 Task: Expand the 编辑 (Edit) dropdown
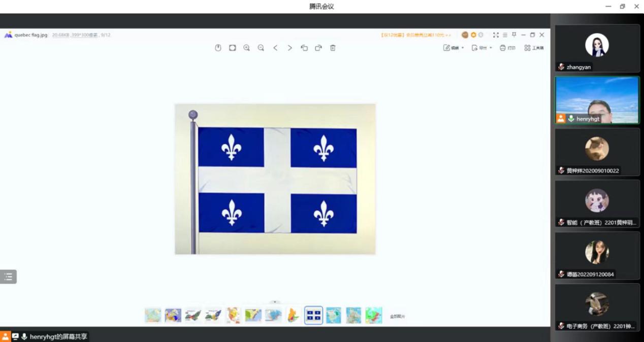[x=454, y=48]
